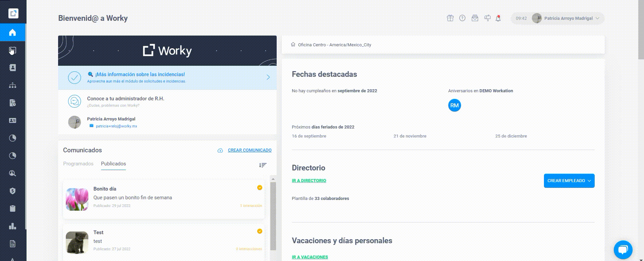
Task: Click the patricia+reloj@worky.mx email link
Action: (117, 126)
